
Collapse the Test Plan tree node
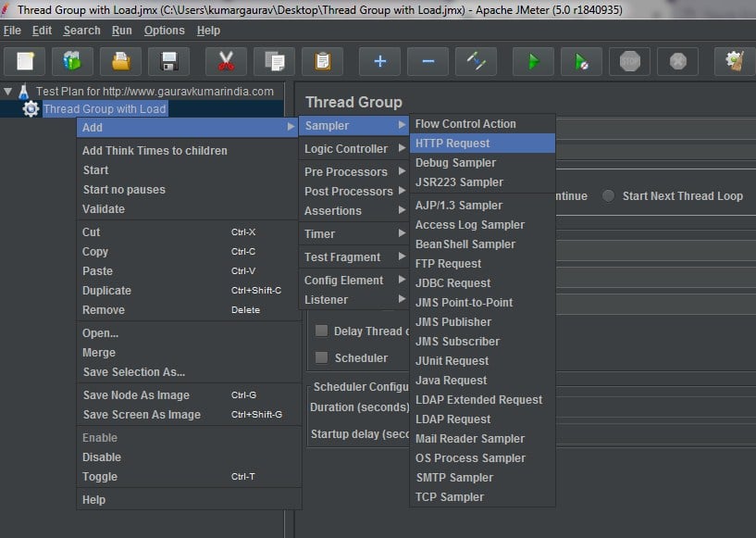coord(8,92)
